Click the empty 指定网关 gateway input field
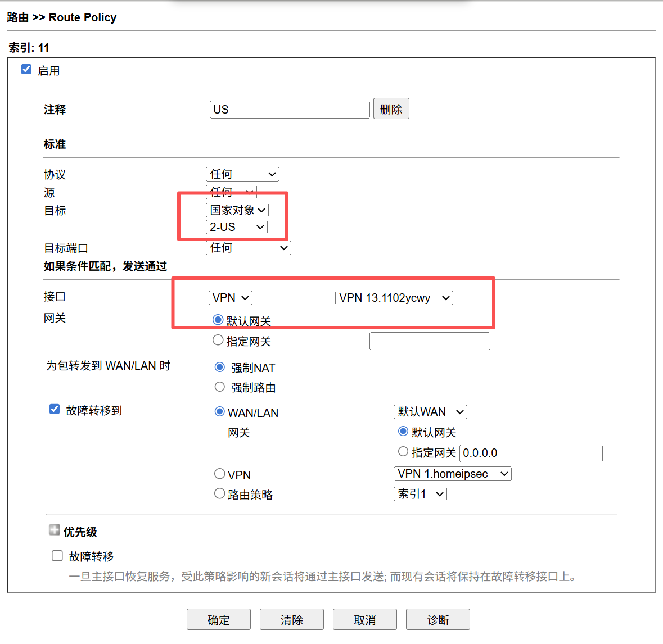The height and width of the screenshot is (644, 663). (430, 341)
